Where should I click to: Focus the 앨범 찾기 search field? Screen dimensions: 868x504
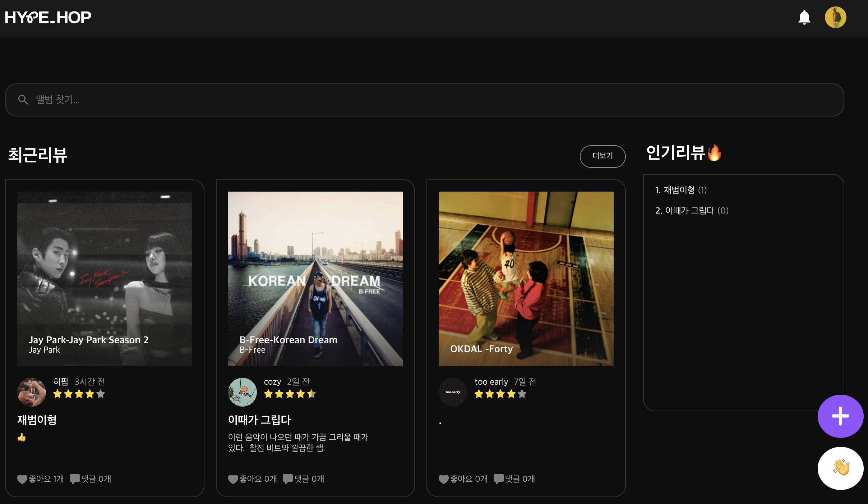pyautogui.click(x=424, y=100)
